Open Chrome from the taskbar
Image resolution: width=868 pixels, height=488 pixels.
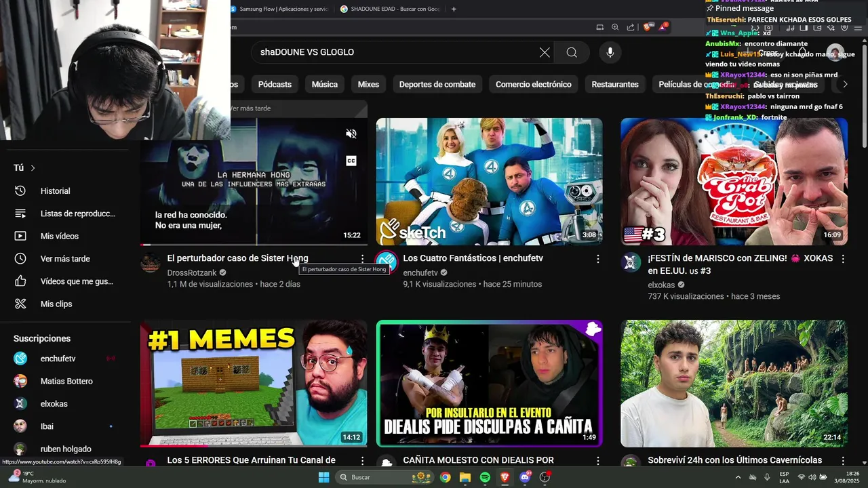[445, 477]
